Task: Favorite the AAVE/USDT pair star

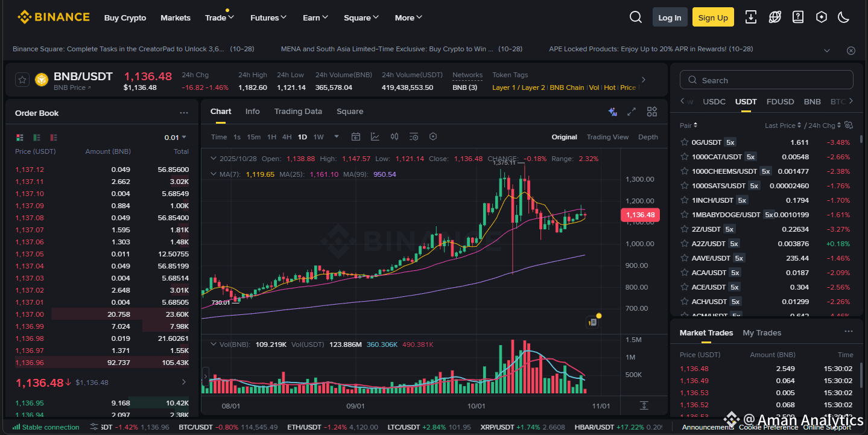Action: [x=685, y=258]
